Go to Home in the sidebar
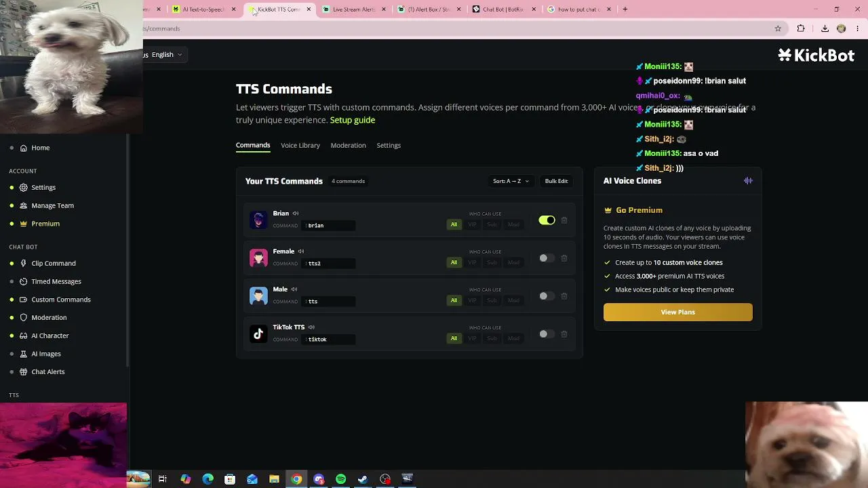 click(41, 148)
